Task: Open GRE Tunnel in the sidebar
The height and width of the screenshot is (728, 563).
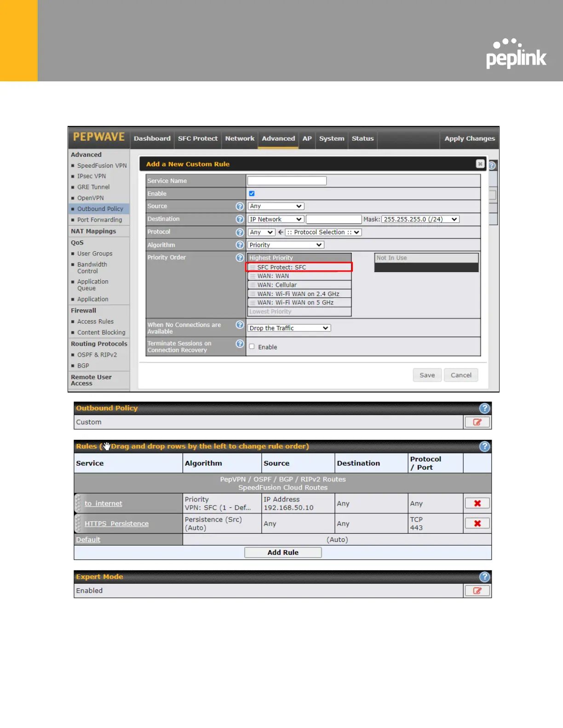Action: (93, 187)
